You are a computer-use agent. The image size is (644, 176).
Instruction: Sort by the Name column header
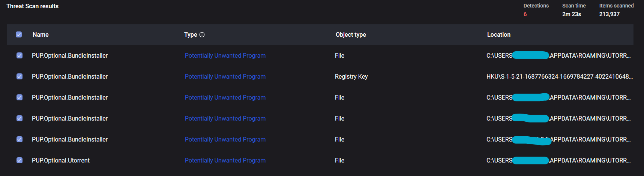point(41,34)
